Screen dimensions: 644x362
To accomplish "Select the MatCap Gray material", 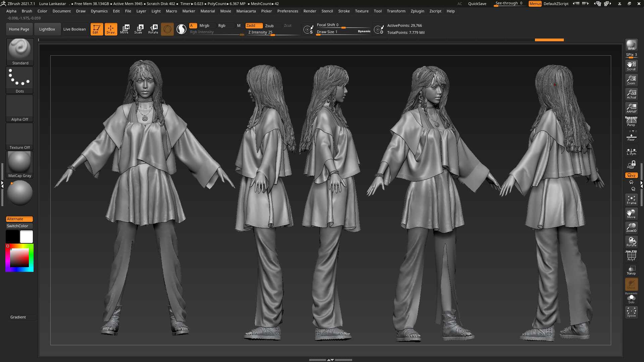I will click(x=19, y=164).
